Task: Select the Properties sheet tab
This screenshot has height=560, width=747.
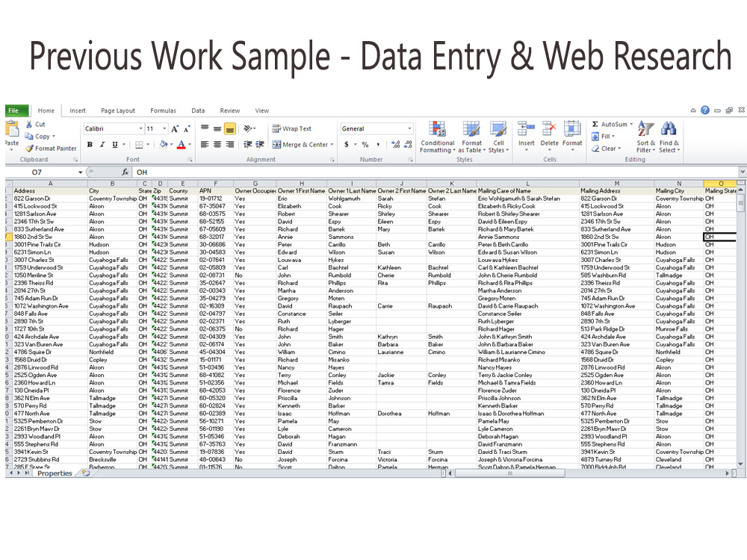Action: pyautogui.click(x=55, y=473)
